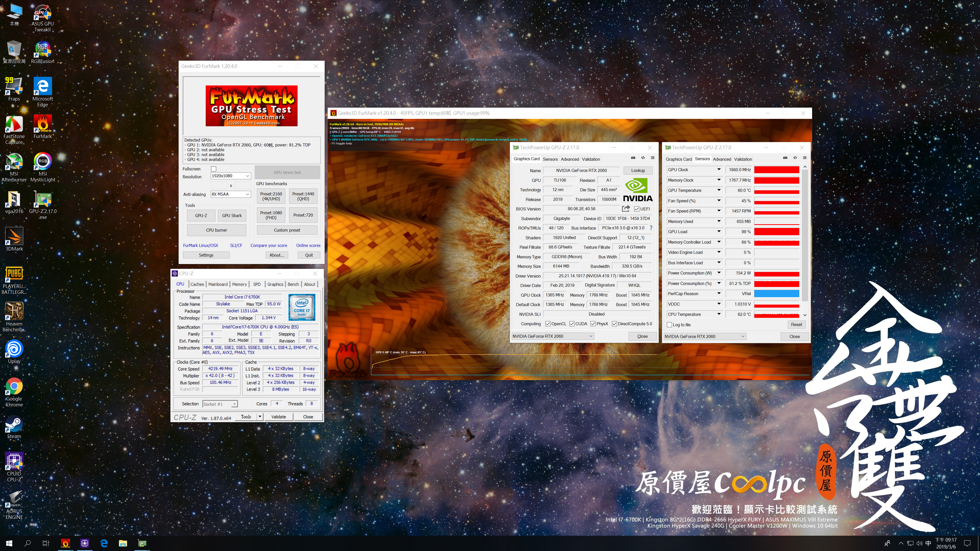Image resolution: width=980 pixels, height=551 pixels.
Task: Click Reset button in GPU-Z Sensors
Action: click(796, 325)
